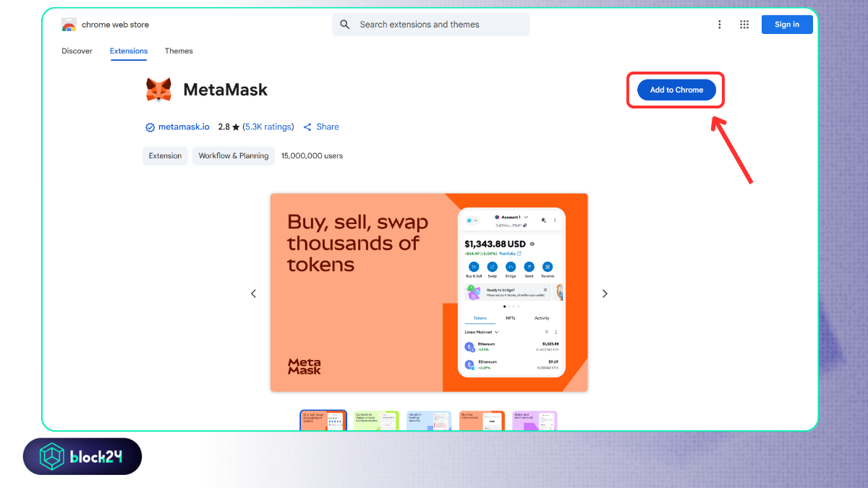This screenshot has height=488, width=868.
Task: Click the MetaMask extension title
Action: tap(226, 90)
